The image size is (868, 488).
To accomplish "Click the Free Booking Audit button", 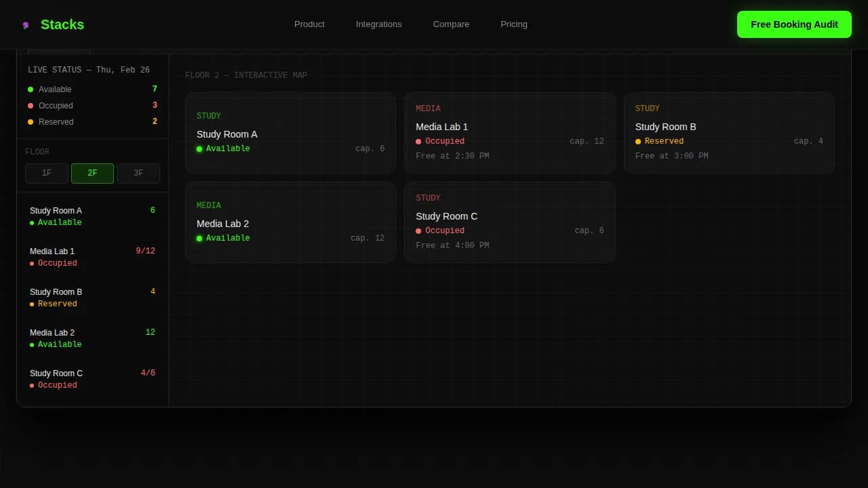I will pyautogui.click(x=794, y=24).
